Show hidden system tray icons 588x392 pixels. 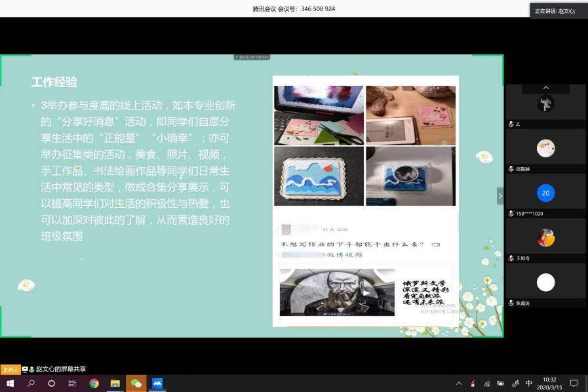click(458, 383)
